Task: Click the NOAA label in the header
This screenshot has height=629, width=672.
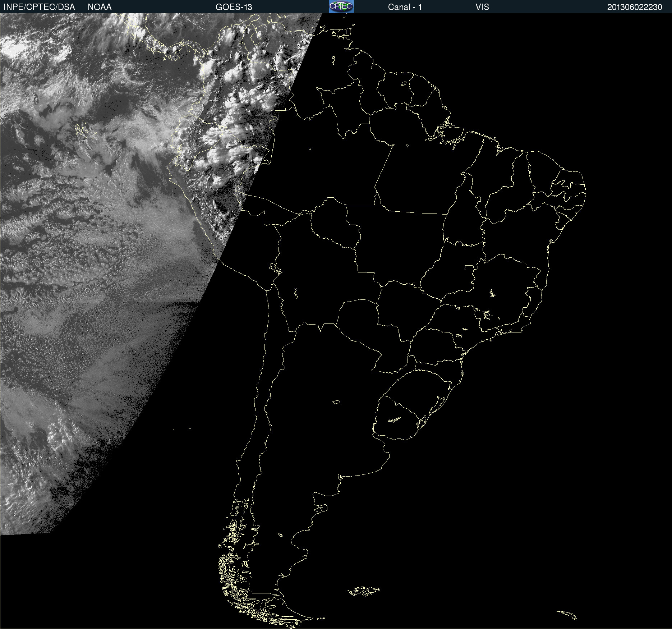Action: [x=100, y=7]
